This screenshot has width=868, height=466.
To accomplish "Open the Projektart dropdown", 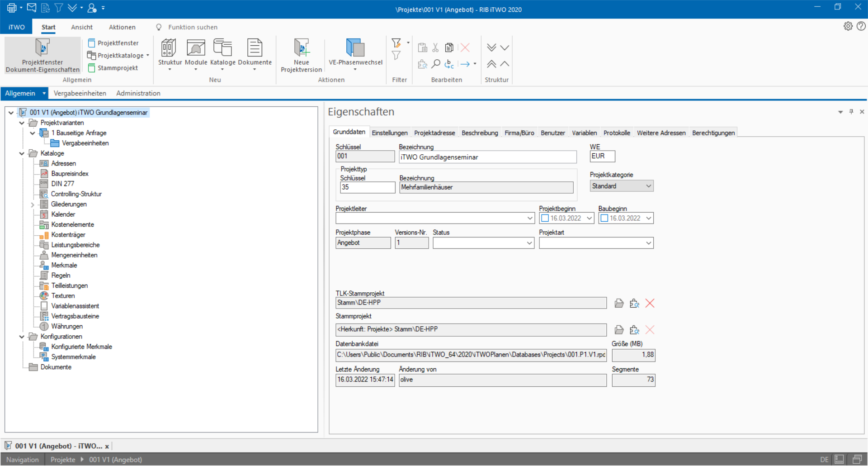I will (x=648, y=243).
